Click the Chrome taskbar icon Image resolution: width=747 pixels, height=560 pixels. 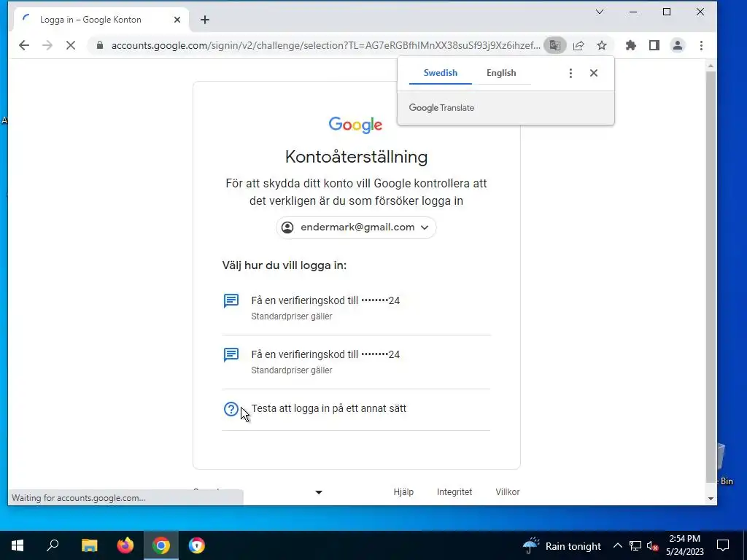(161, 545)
